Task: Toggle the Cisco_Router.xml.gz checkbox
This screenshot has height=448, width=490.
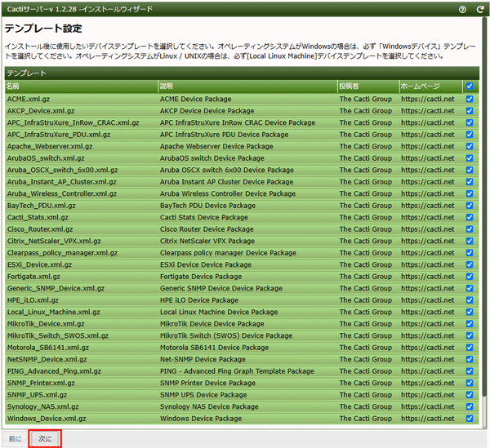Action: point(470,229)
